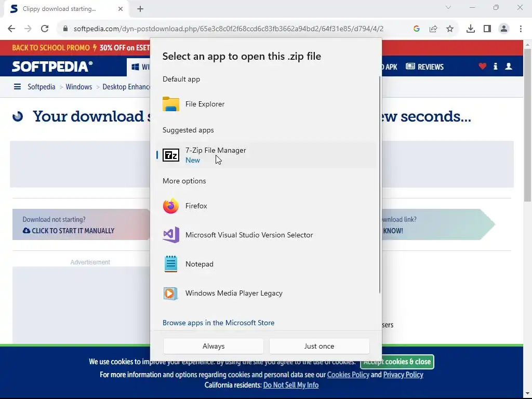Click the address bar URL field
The image size is (532, 399).
(229, 29)
